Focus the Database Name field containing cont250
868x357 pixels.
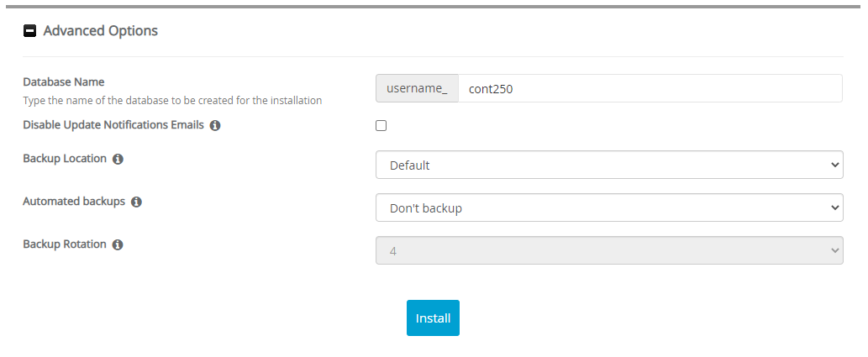click(x=649, y=88)
